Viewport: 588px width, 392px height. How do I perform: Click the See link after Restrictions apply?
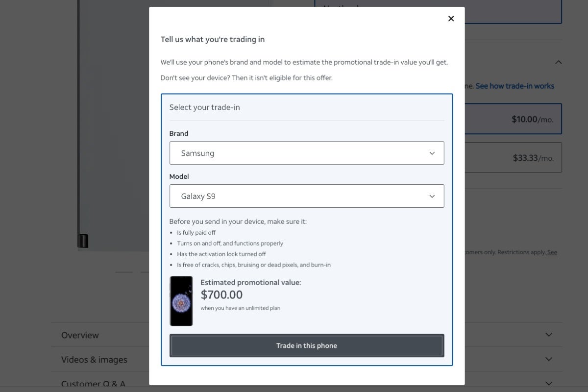(x=552, y=252)
